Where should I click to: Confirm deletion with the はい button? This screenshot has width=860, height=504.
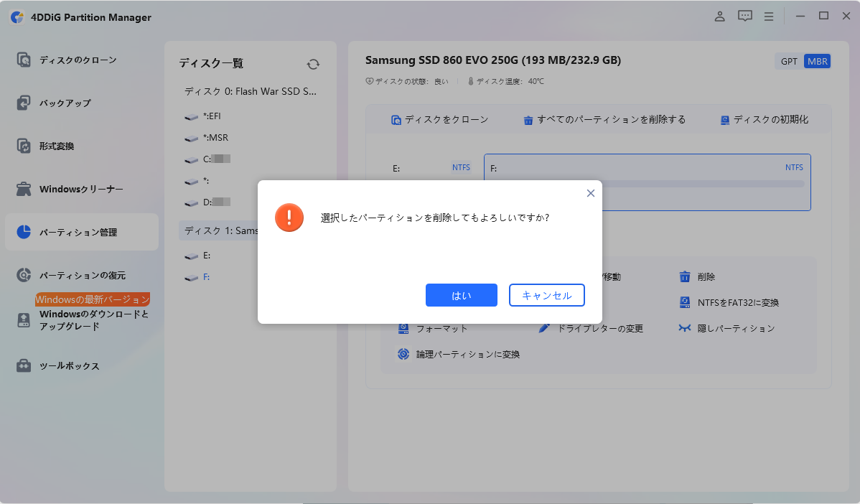[x=462, y=295]
